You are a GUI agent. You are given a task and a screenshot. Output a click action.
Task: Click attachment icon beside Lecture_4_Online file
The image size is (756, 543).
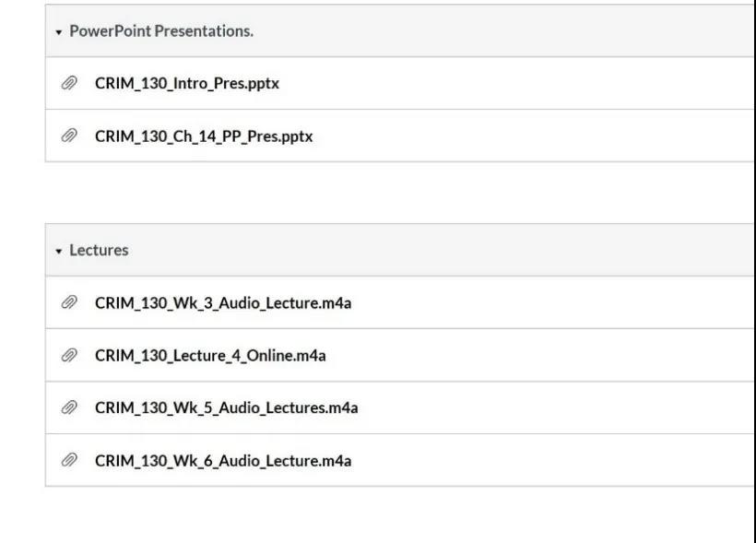click(69, 355)
